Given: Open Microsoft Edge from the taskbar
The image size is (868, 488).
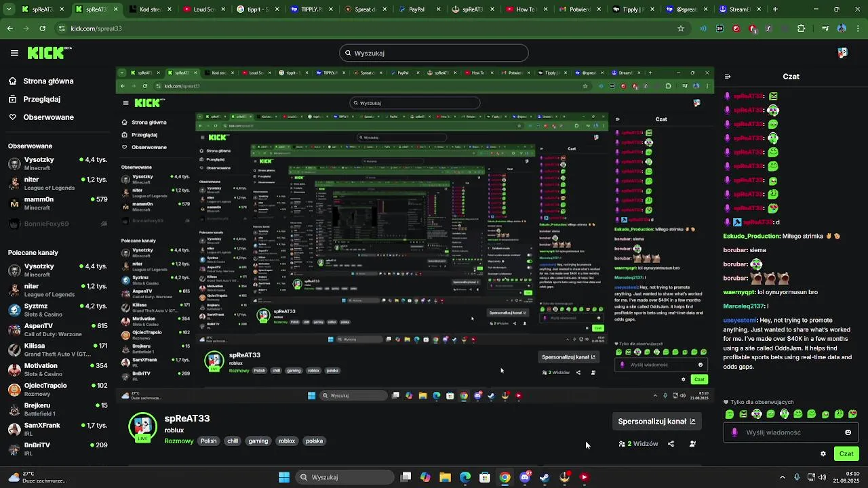Looking at the screenshot, I should tap(465, 477).
